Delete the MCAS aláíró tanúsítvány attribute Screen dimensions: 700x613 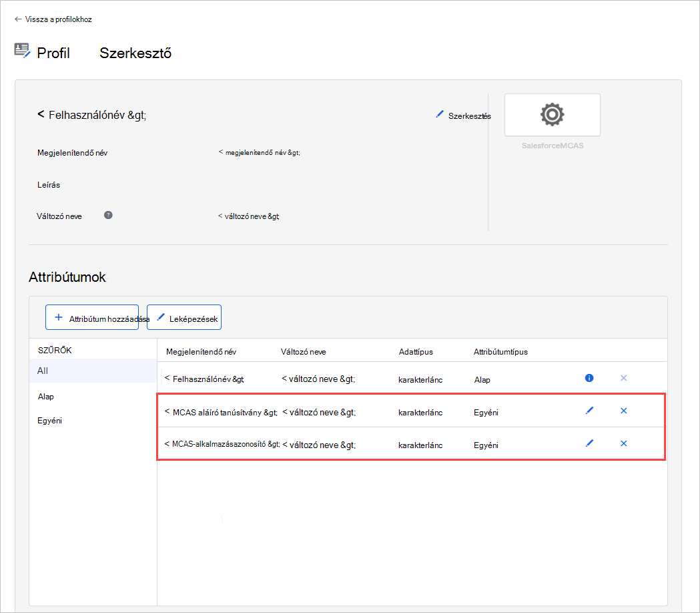click(624, 411)
